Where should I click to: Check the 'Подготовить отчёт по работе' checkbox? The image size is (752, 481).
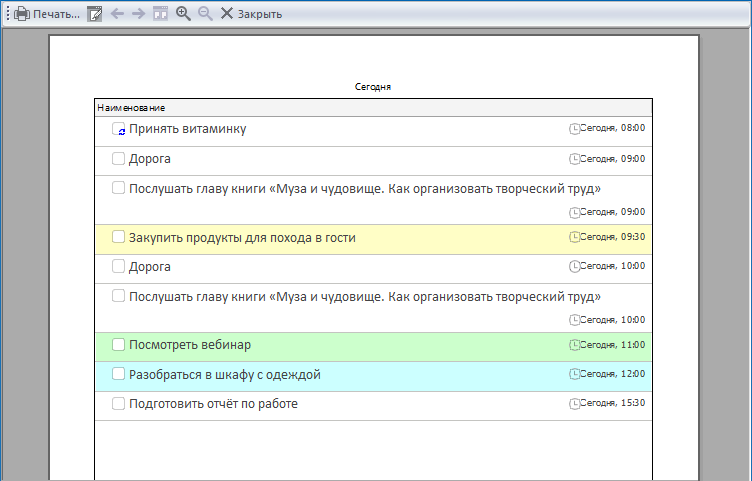point(118,403)
